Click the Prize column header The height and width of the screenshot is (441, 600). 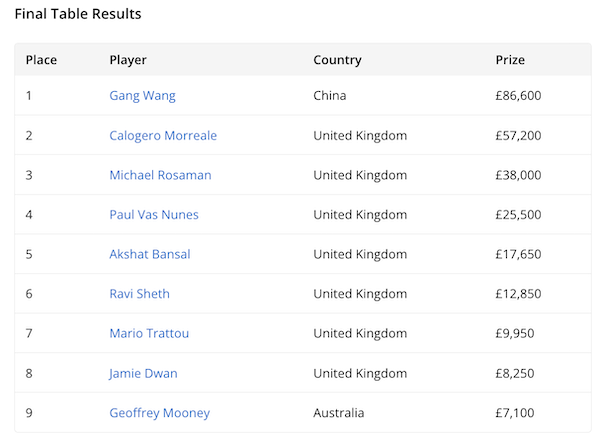(510, 60)
